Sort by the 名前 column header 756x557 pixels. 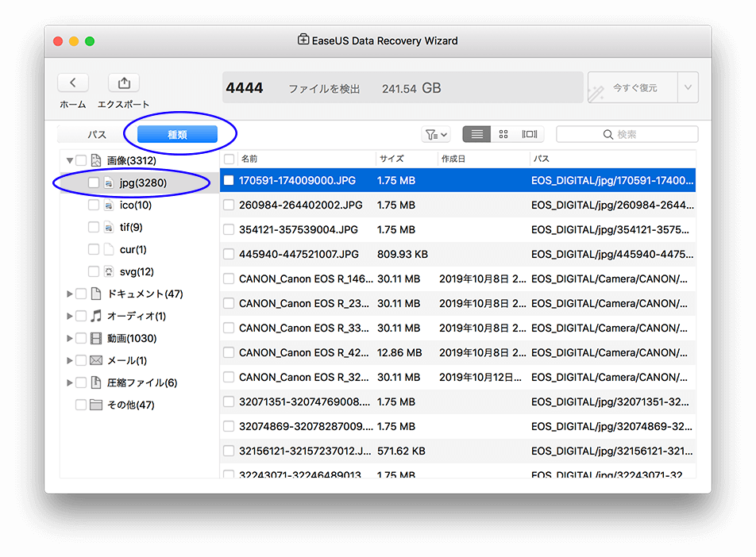point(307,159)
